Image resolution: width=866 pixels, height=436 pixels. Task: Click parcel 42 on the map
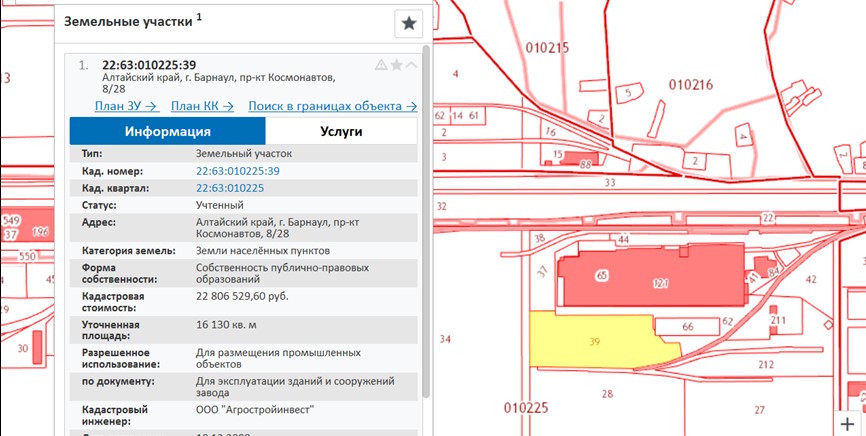[x=811, y=280]
